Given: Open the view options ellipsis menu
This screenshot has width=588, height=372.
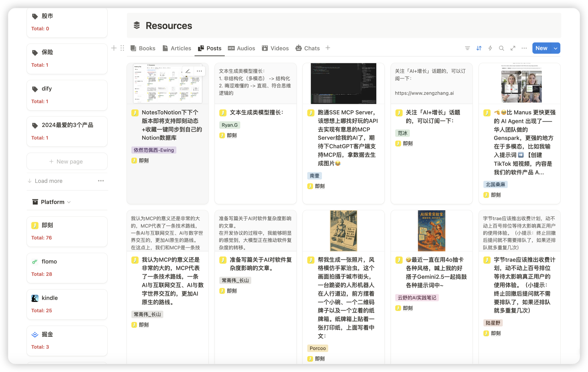Looking at the screenshot, I should click(x=524, y=48).
